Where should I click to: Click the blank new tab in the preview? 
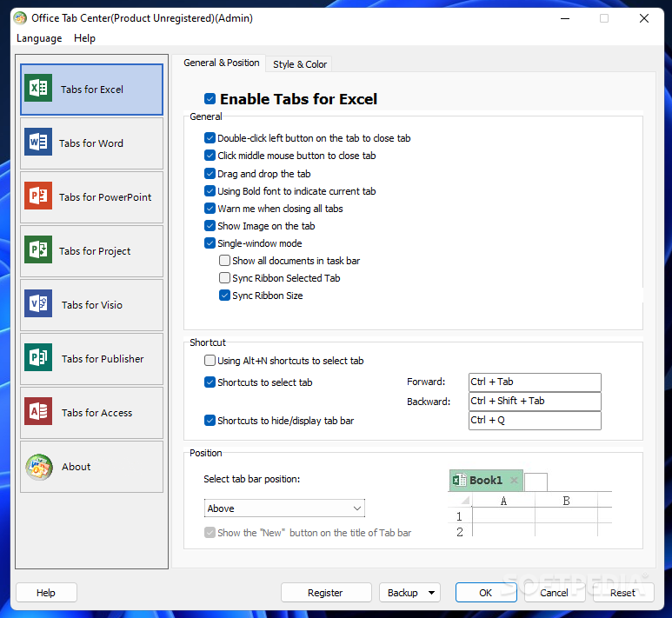tap(536, 482)
